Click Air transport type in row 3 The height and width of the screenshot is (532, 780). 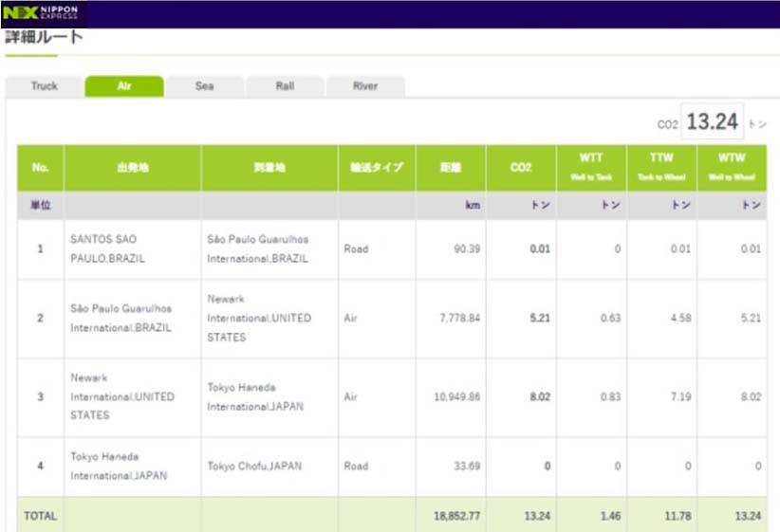click(351, 396)
